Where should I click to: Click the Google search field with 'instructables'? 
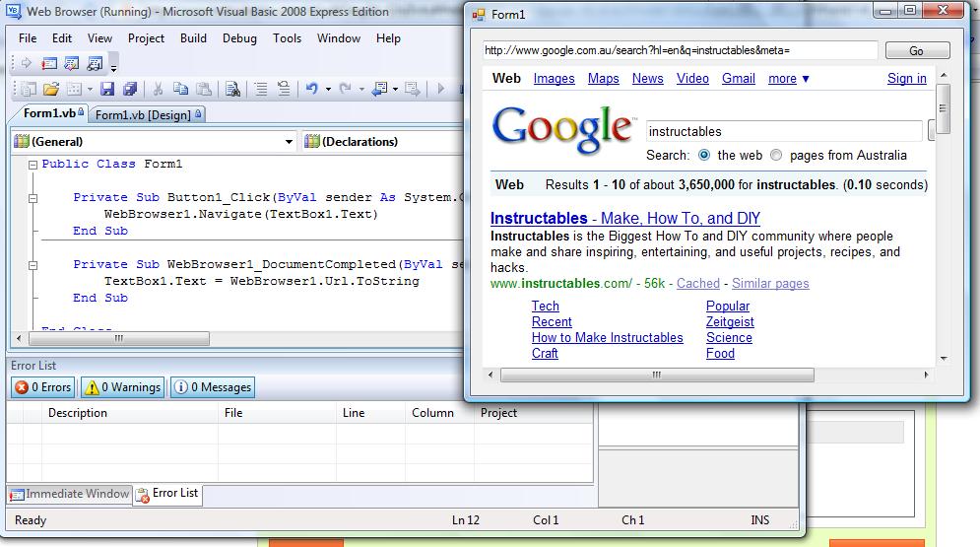click(784, 131)
